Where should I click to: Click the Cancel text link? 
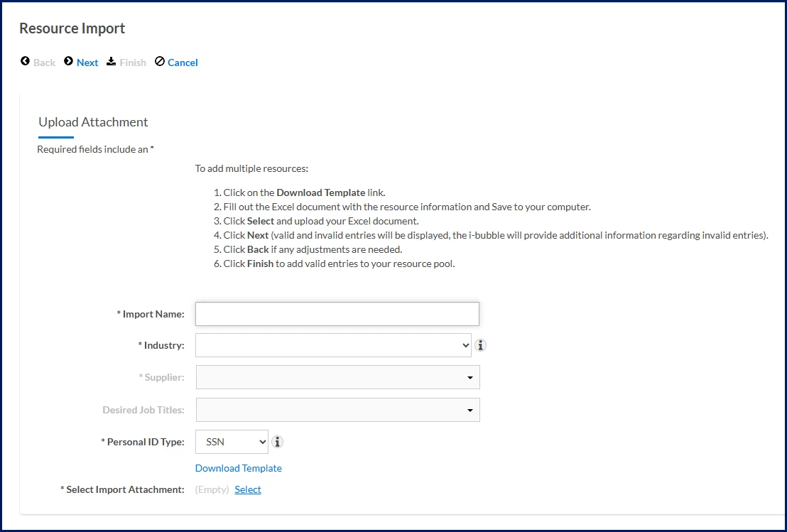[183, 63]
